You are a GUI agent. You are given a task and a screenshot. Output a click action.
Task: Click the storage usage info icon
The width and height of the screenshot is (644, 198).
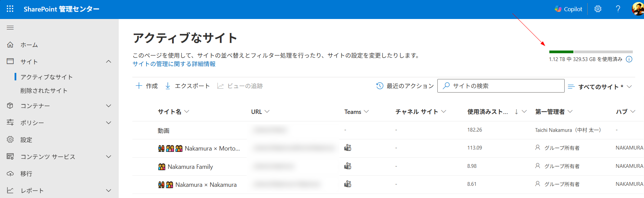pyautogui.click(x=629, y=59)
